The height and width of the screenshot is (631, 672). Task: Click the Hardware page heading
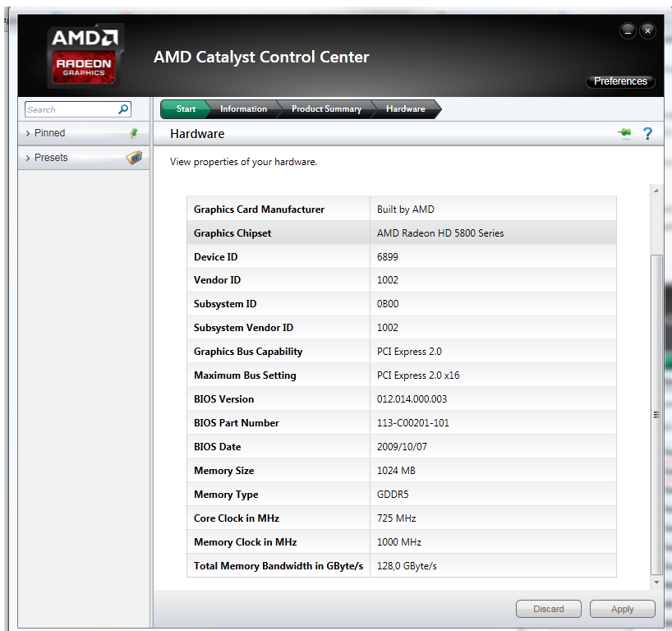[x=197, y=134]
